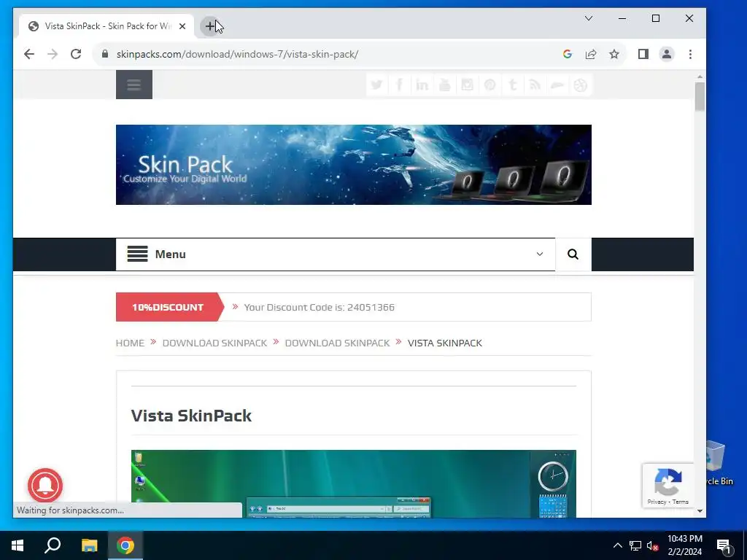Click the VISTA SKINPACK breadcrumb
The image size is (747, 560).
click(x=445, y=343)
